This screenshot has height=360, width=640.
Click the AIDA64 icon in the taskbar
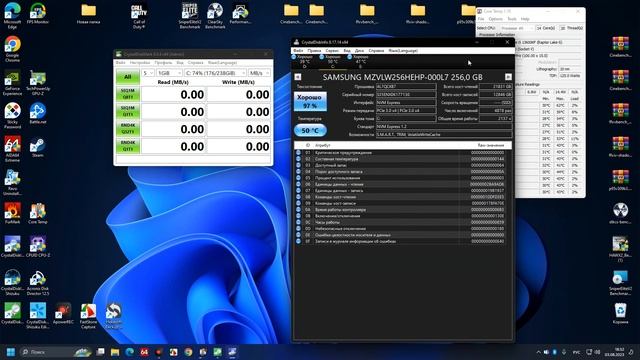pos(144,352)
